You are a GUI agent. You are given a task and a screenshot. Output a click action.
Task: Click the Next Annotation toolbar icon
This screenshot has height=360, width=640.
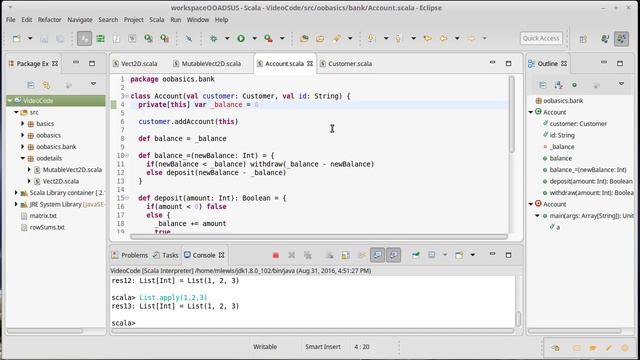pos(371,38)
